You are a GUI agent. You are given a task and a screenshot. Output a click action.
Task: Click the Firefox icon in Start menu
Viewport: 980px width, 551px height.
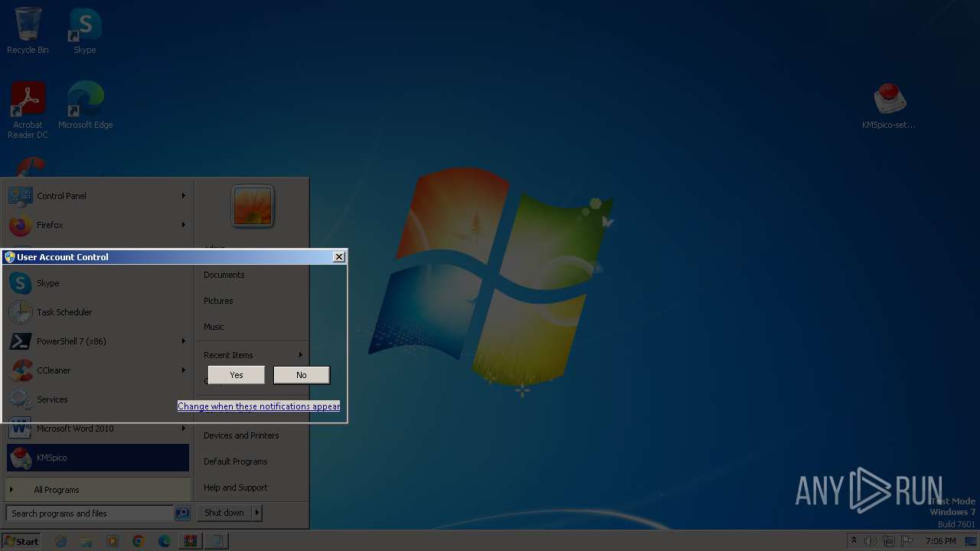pyautogui.click(x=21, y=225)
